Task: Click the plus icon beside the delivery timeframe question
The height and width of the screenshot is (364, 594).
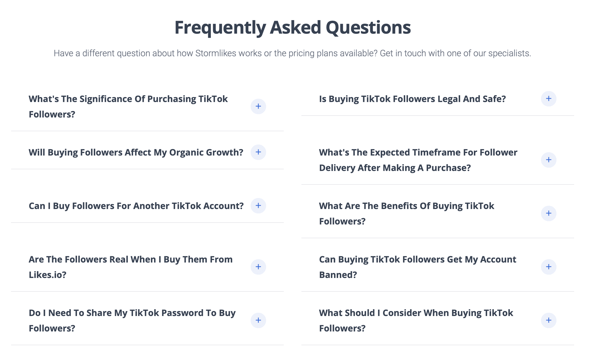Action: (549, 160)
